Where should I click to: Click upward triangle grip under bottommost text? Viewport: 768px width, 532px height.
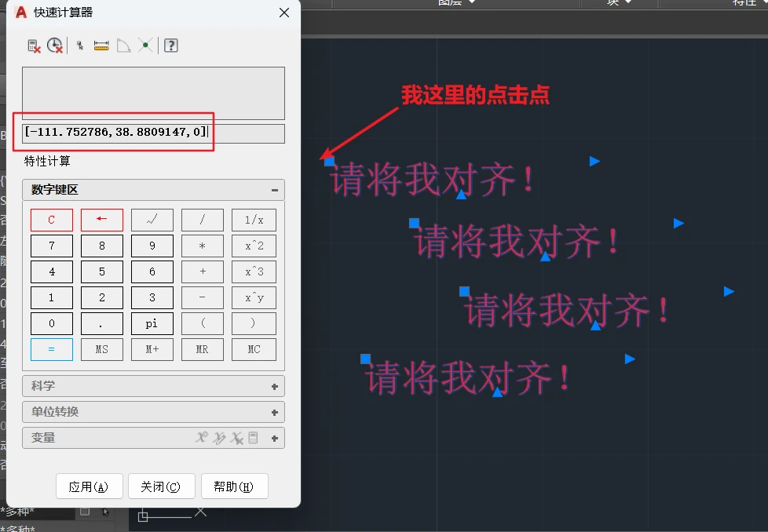498,392
